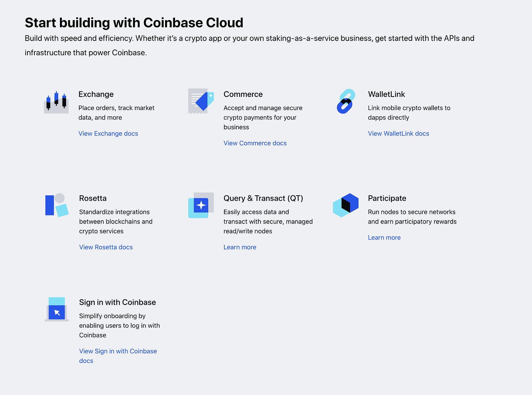
Task: Click the Query & Transact (QT) heading
Action: coord(263,198)
